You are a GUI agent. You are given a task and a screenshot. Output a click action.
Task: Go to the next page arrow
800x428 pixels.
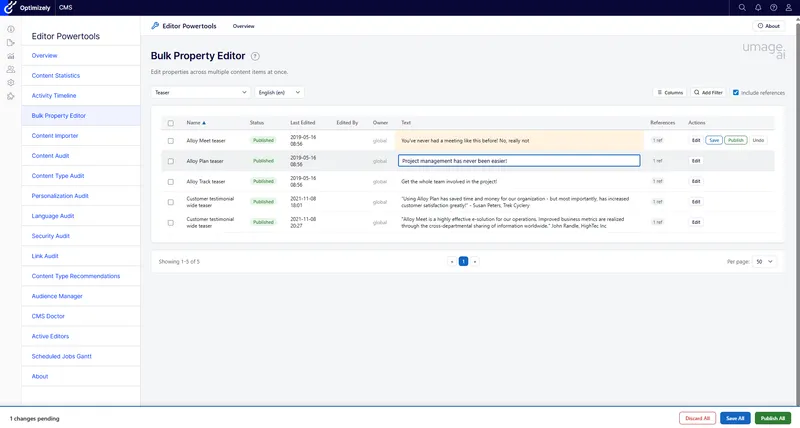click(x=475, y=262)
